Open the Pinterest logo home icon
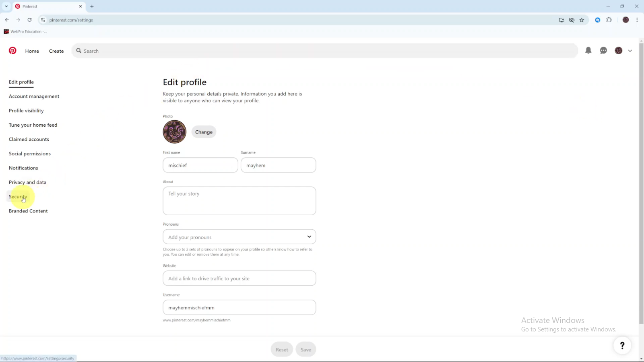The image size is (644, 362). (x=12, y=51)
